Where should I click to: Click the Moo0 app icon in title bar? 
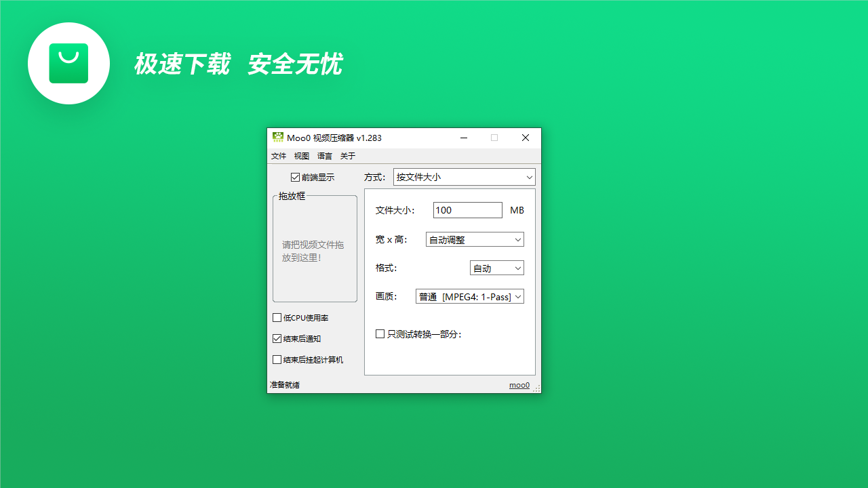tap(277, 138)
